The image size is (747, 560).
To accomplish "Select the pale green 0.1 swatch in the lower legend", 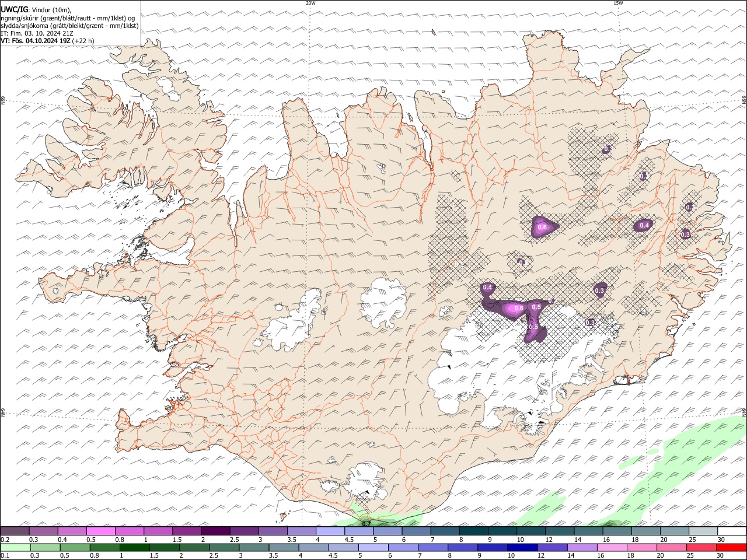I will (15, 548).
